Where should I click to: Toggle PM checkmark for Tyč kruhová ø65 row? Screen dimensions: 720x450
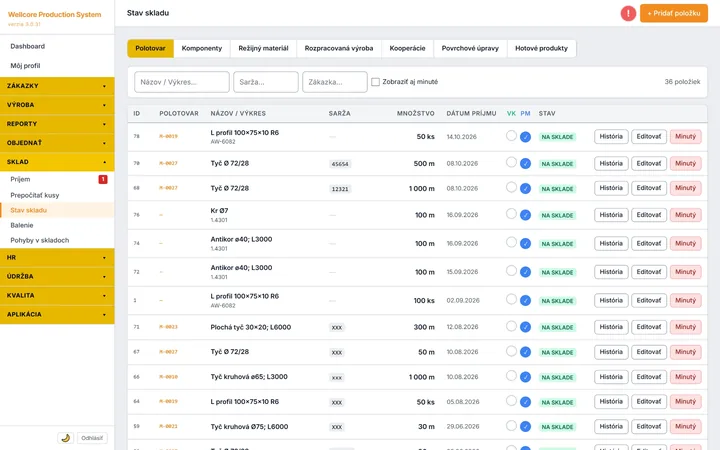coord(525,377)
